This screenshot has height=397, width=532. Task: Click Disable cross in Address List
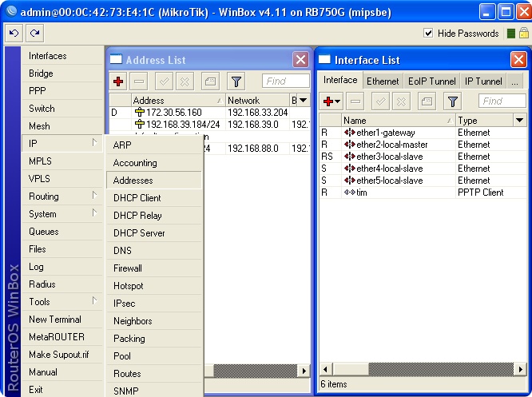(x=185, y=81)
